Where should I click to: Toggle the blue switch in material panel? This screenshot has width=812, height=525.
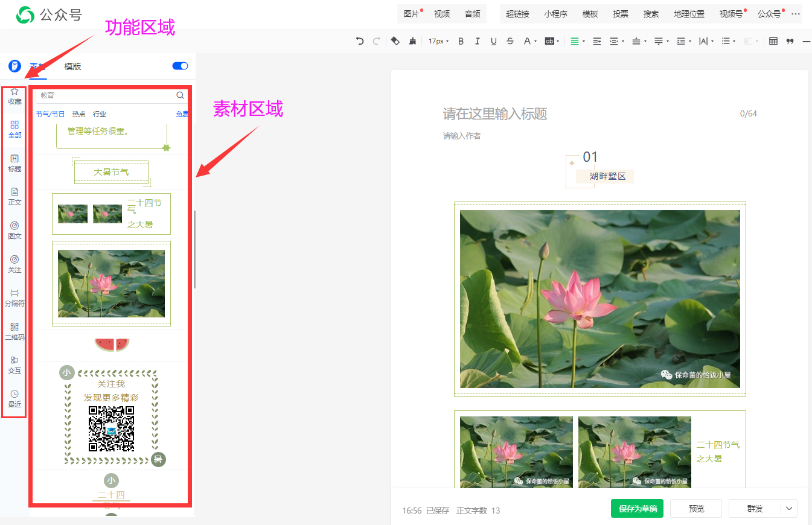click(181, 66)
